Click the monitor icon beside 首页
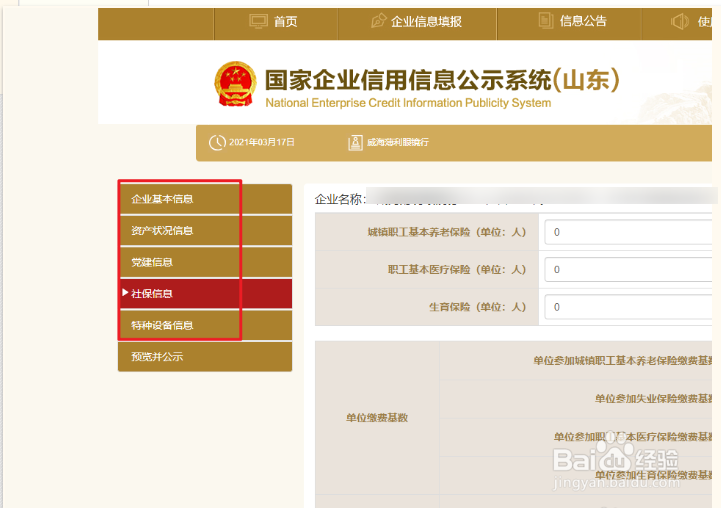The image size is (721, 508). (x=258, y=21)
